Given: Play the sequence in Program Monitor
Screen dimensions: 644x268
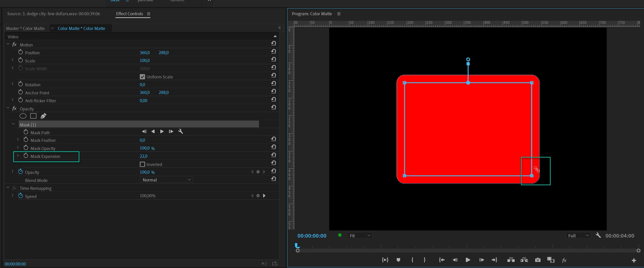Looking at the screenshot, I should point(468,260).
